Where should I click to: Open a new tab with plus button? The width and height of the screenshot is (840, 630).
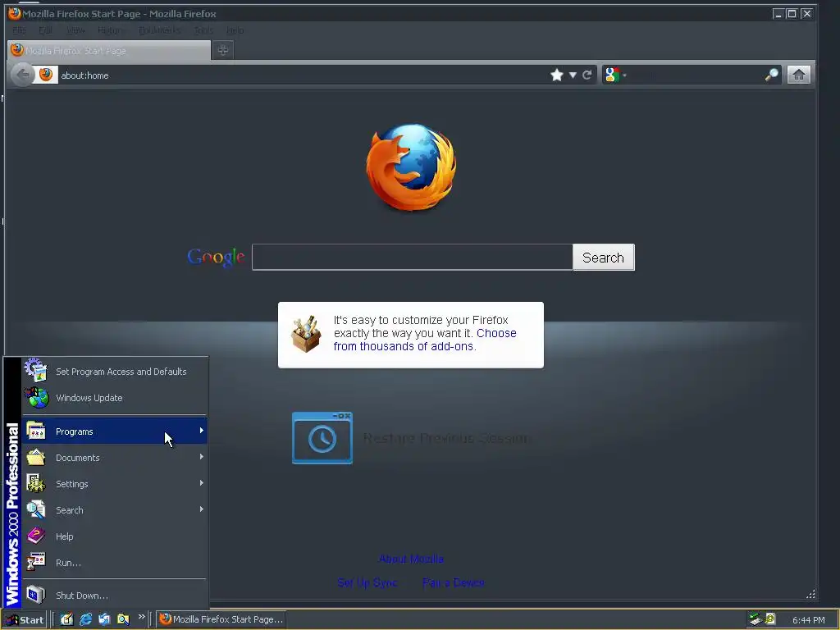[223, 50]
